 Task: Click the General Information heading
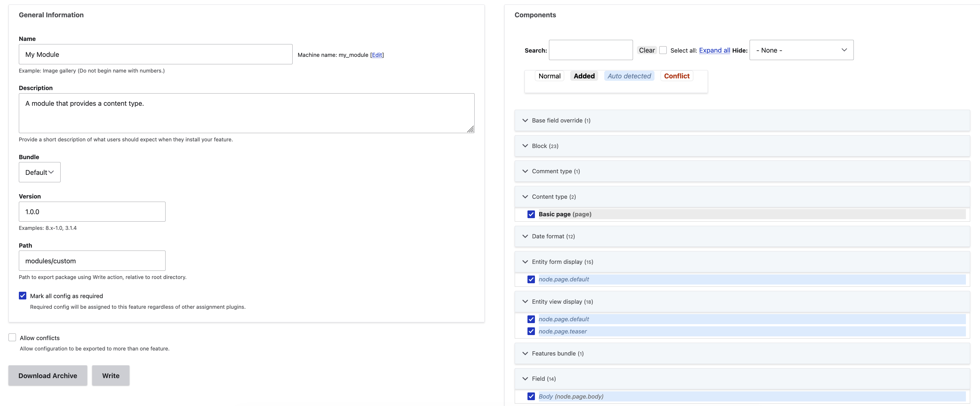click(x=51, y=15)
